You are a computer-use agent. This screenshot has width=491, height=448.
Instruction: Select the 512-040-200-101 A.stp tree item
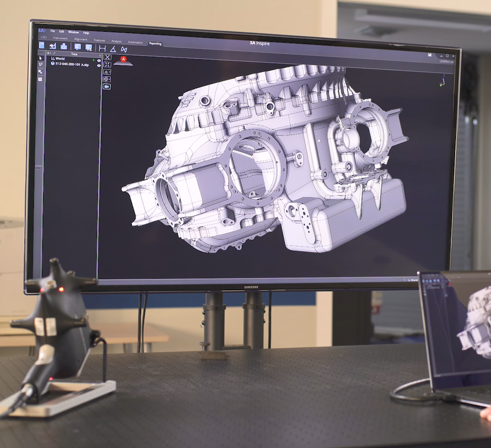72,64
